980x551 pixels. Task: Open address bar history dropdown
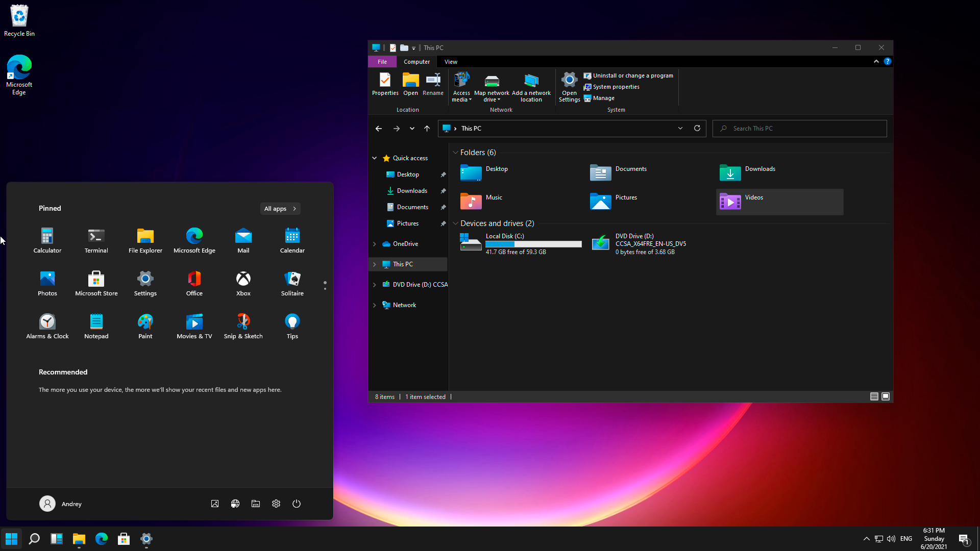click(x=680, y=128)
